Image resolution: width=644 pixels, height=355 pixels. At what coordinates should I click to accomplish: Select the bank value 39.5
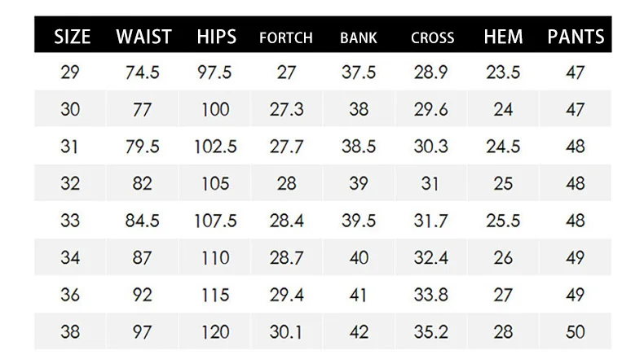click(x=358, y=221)
